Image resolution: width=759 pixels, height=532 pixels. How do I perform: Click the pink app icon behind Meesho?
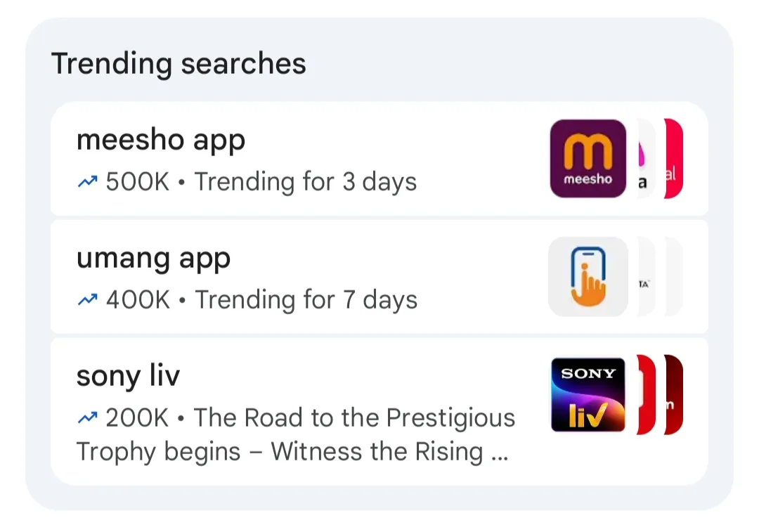[643, 157]
